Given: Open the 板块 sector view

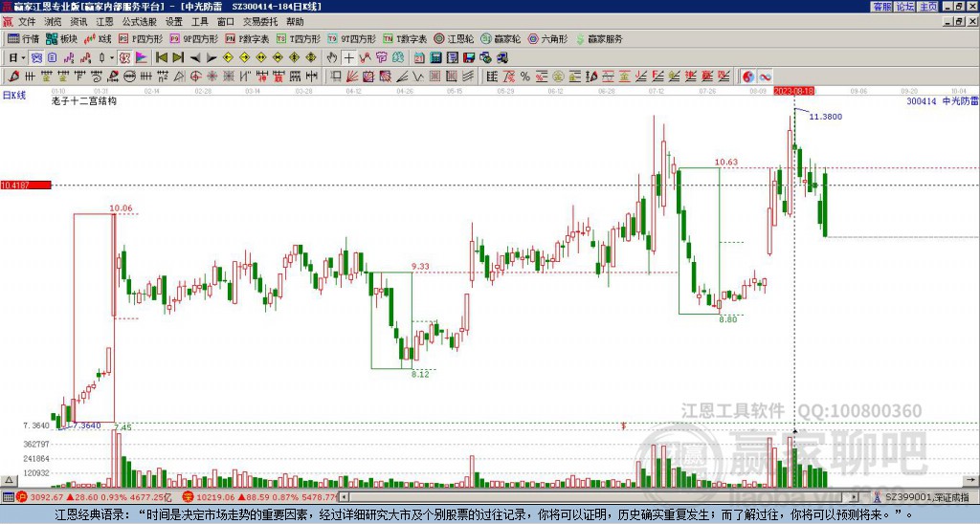Looking at the screenshot, I should click(x=62, y=38).
